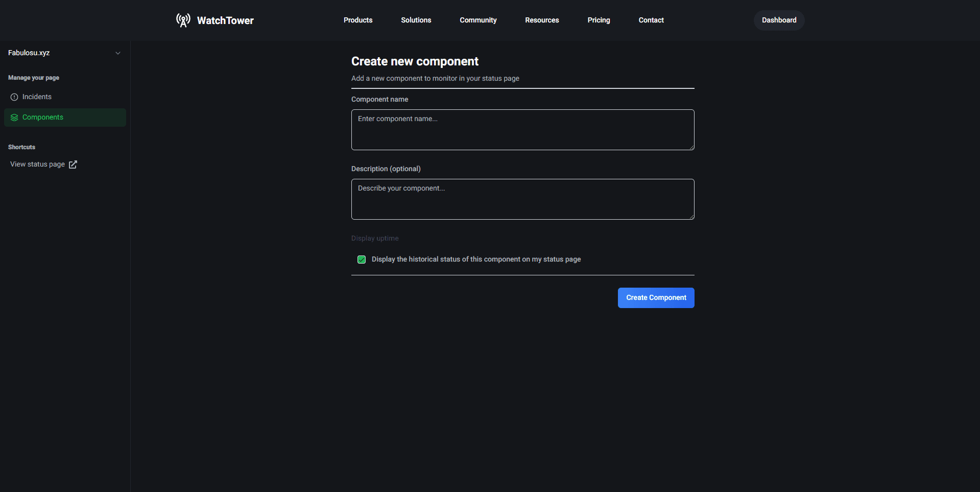Click the WatchTower antenna logo icon
The image size is (980, 492).
tap(183, 20)
